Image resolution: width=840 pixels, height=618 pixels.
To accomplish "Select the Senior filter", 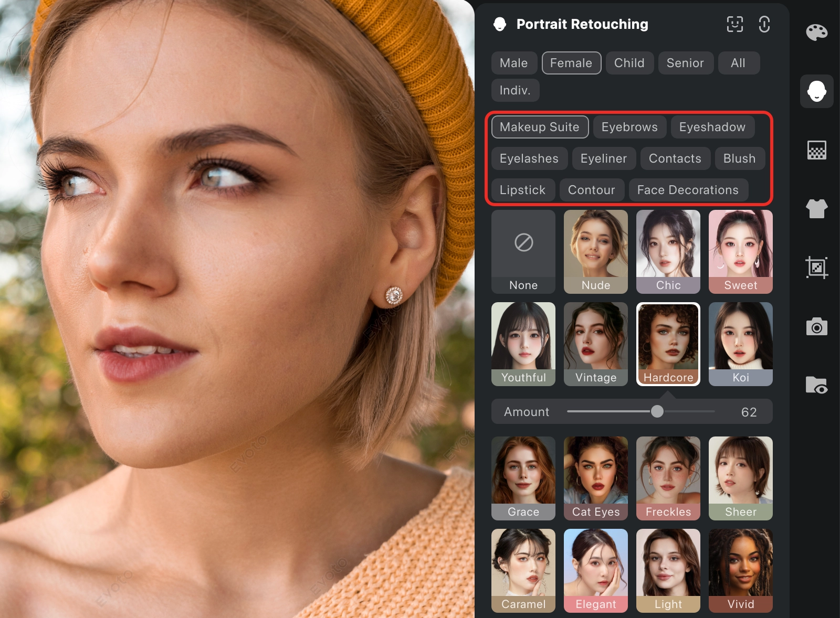I will click(x=685, y=63).
